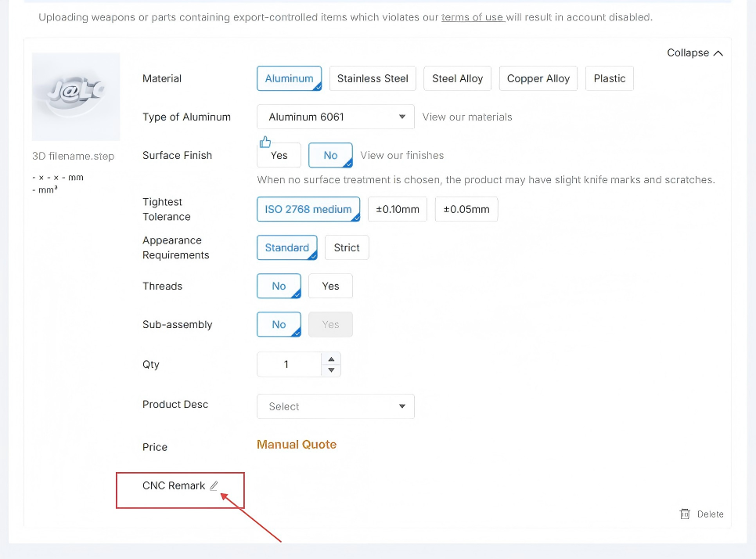Select Stainless Steel material

[x=373, y=78]
